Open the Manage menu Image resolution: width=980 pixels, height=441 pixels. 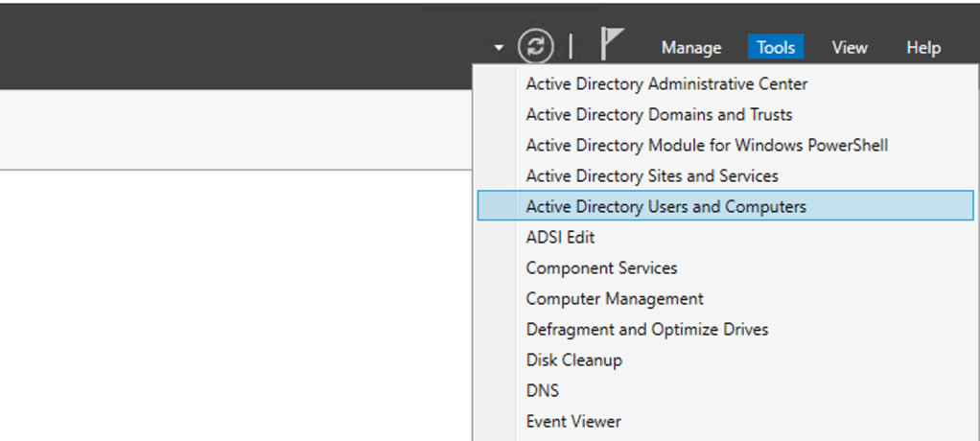(x=690, y=48)
